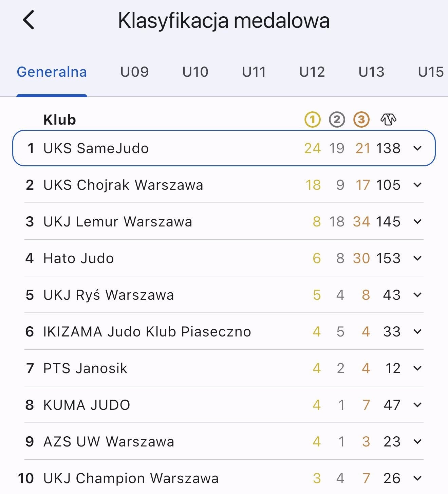Screen dimensions: 448x494
Task: Click the judogi participants column icon
Action: [x=388, y=120]
